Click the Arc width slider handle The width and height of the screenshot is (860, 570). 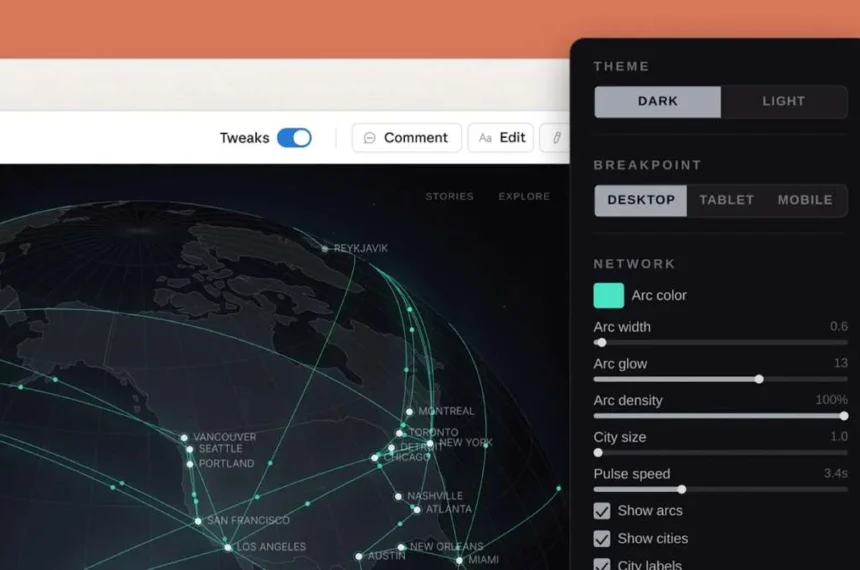[x=601, y=342]
